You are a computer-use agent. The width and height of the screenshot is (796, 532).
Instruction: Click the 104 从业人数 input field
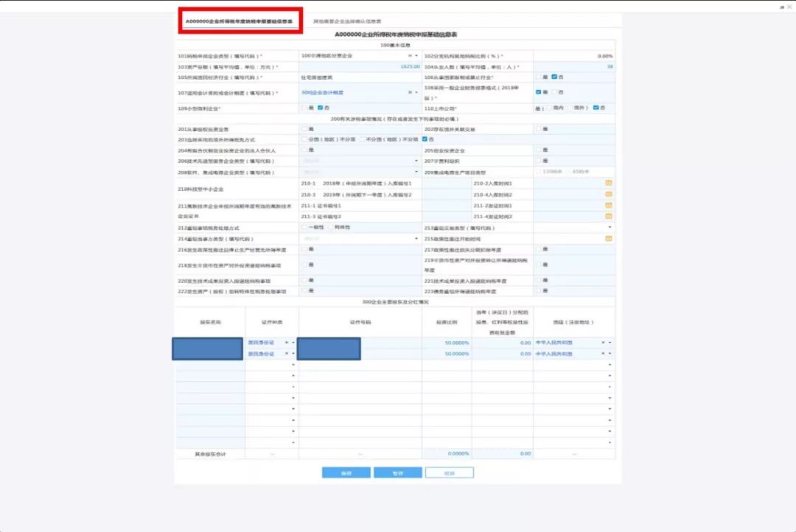click(573, 66)
